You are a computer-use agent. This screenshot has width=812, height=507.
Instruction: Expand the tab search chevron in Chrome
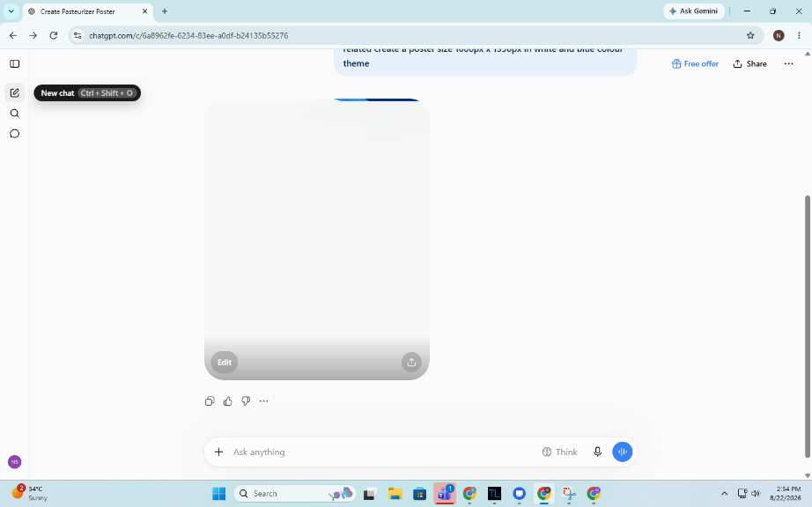(11, 11)
